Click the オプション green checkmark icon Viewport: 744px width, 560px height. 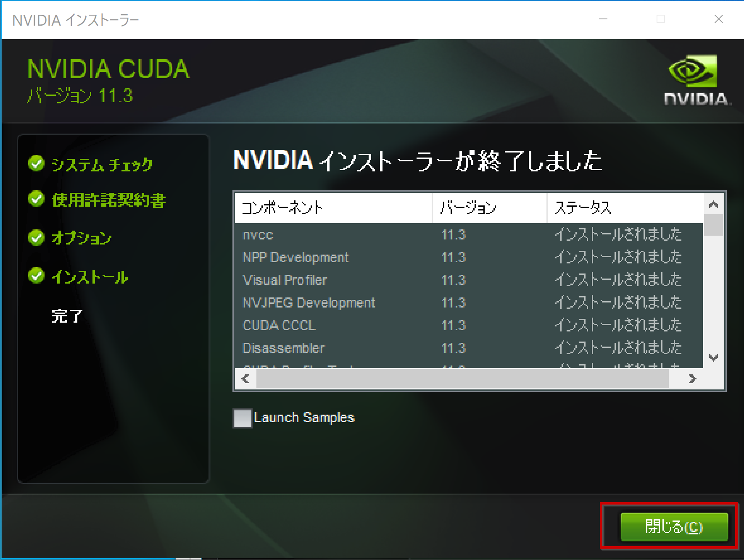coord(37,237)
